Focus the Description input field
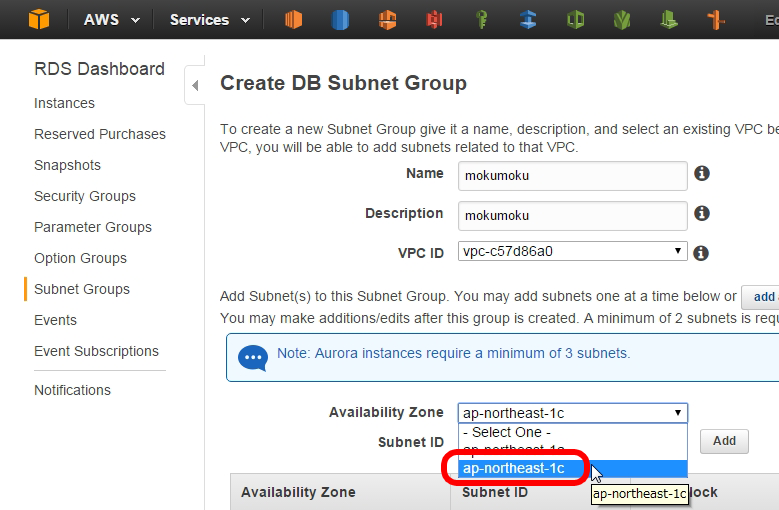The image size is (779, 510). [x=572, y=216]
